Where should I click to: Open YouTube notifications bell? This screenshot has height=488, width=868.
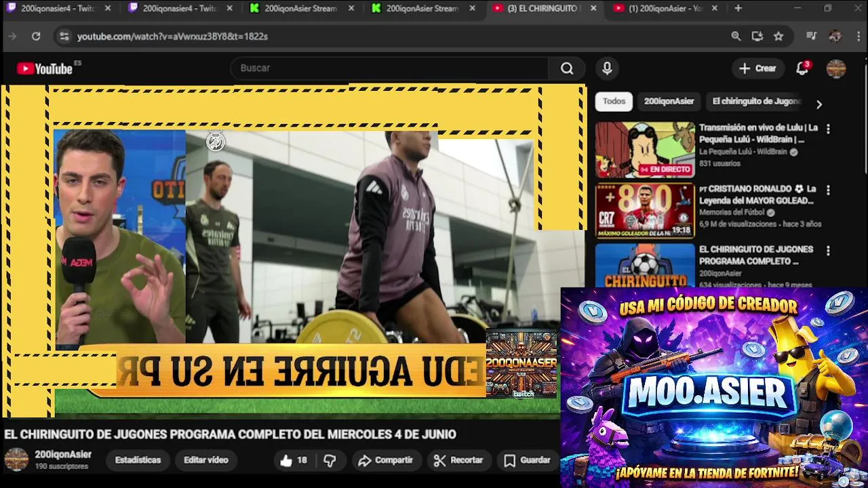coord(802,68)
